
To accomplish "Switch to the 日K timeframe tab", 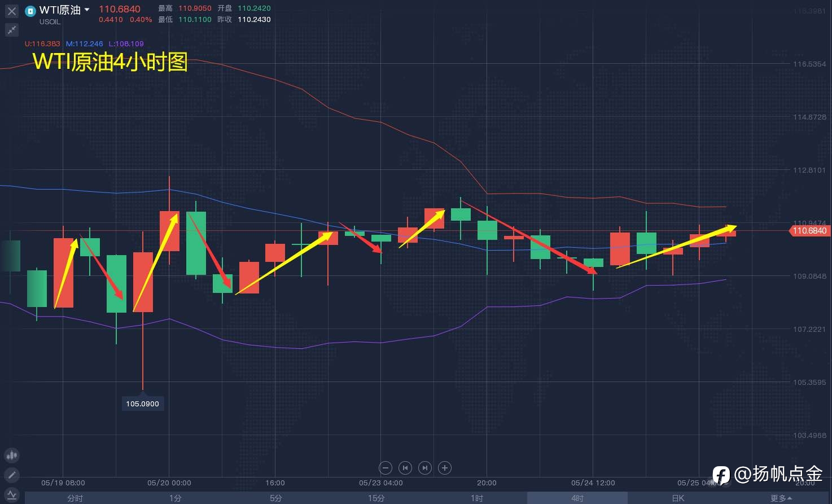I will pos(678,498).
